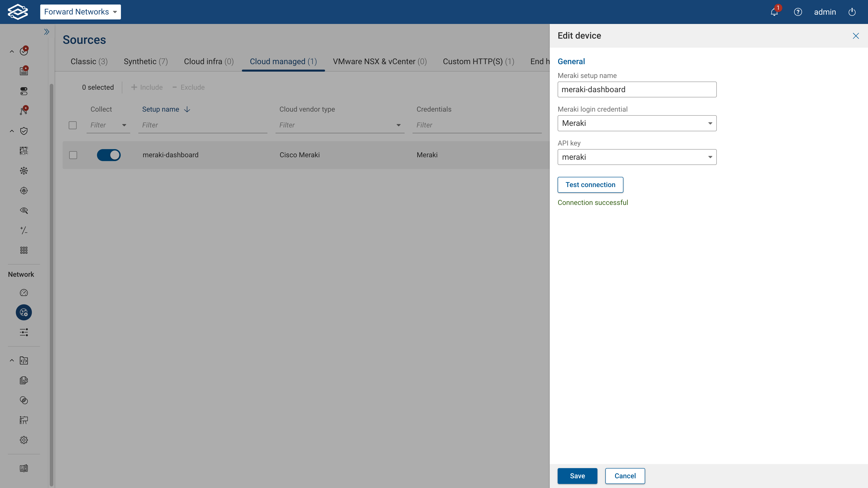Open the verification checks icon with alert badge
This screenshot has width=868, height=488.
coord(24,51)
